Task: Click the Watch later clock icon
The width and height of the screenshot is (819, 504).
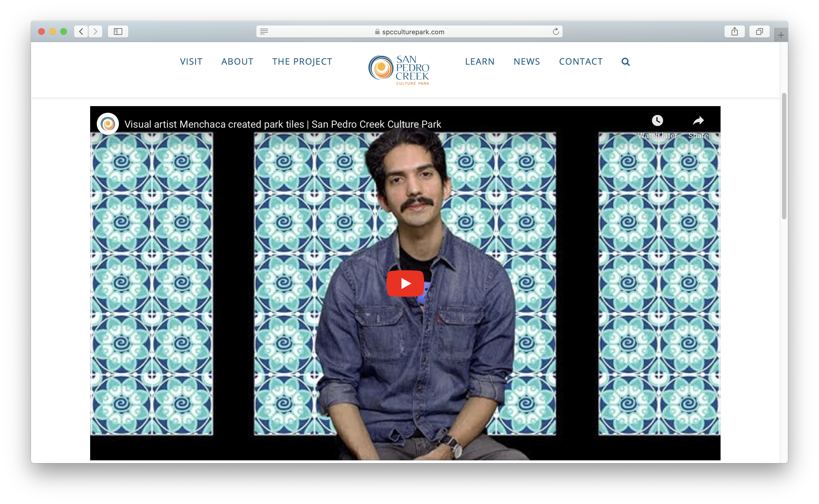Action: tap(657, 121)
